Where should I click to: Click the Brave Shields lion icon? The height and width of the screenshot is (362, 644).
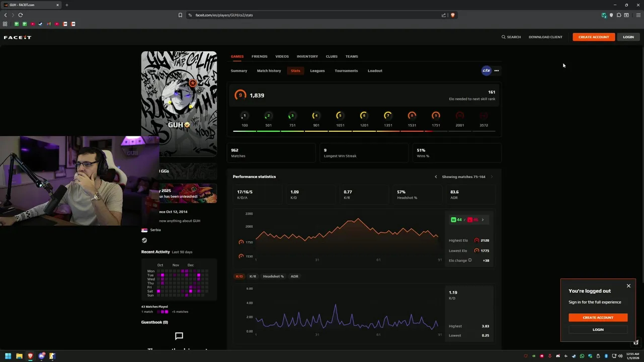point(452,15)
